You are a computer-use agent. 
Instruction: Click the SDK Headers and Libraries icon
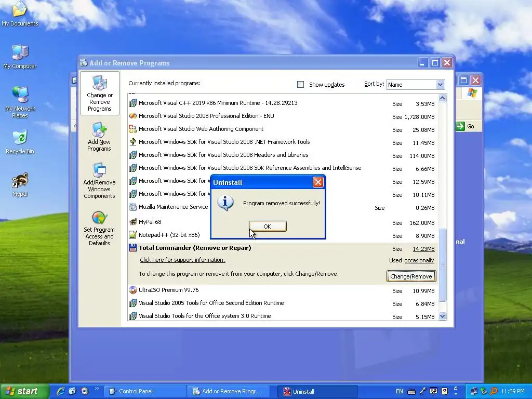pyautogui.click(x=132, y=155)
